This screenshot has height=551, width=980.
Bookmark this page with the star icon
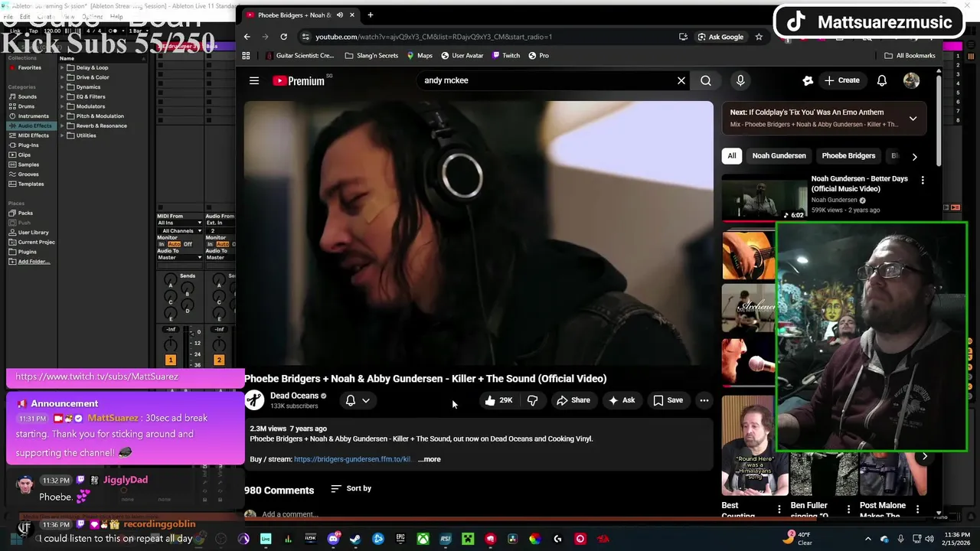[x=759, y=37]
